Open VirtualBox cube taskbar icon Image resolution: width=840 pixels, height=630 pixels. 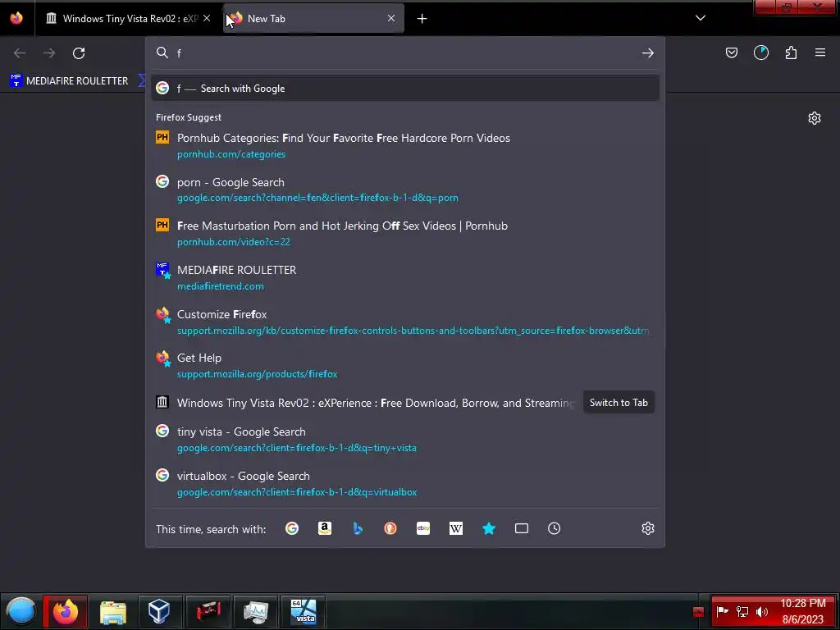160,611
